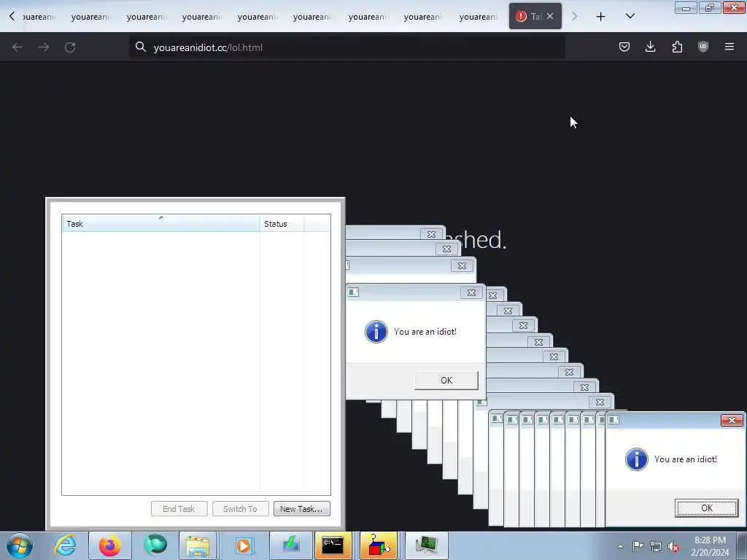Click the info icon in center dialog
The width and height of the screenshot is (747, 560).
tap(376, 332)
